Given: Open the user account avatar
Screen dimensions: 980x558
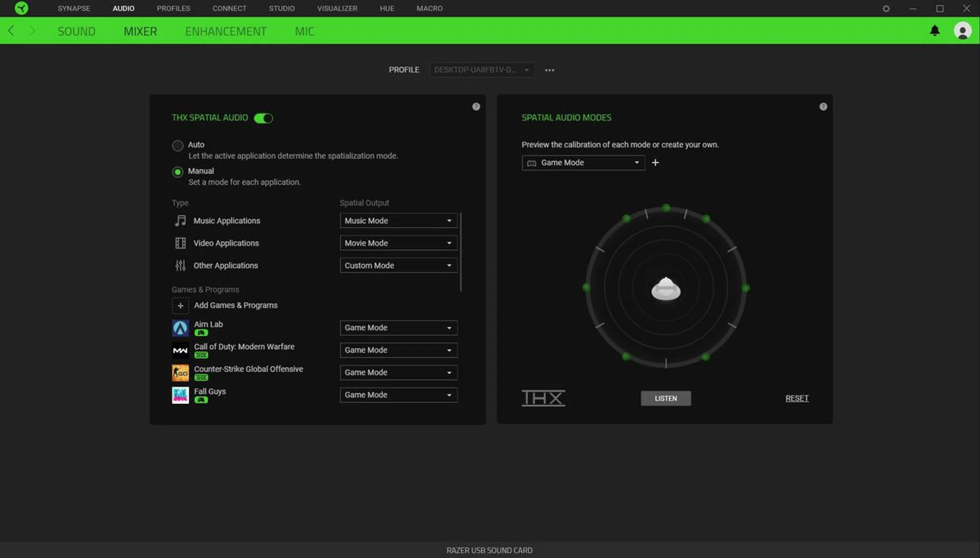Looking at the screenshot, I should click(962, 31).
